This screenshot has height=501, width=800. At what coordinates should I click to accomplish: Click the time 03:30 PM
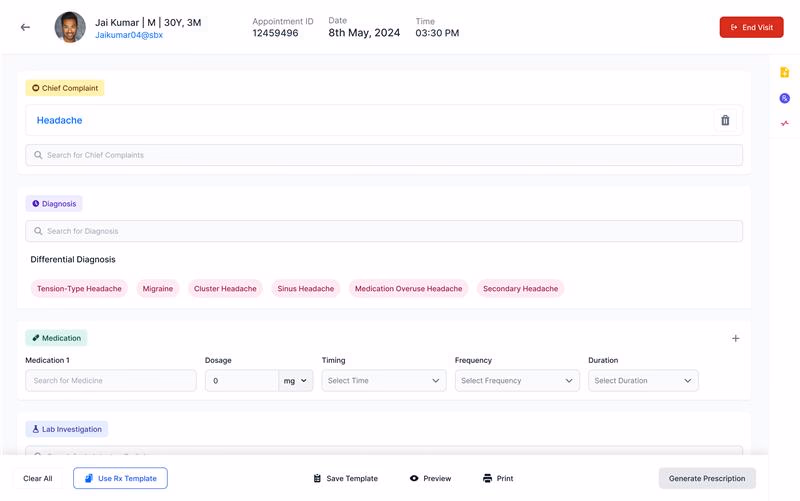[437, 33]
